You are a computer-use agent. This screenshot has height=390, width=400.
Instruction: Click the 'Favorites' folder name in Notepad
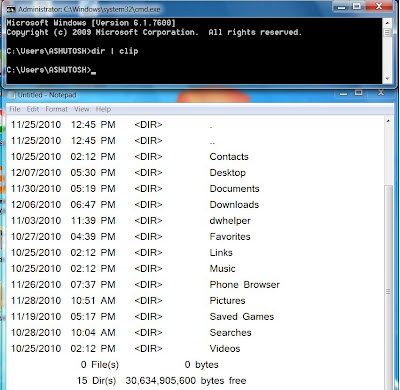pos(230,237)
